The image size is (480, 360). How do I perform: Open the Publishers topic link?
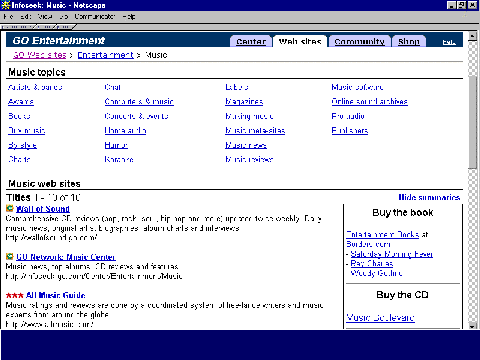[350, 130]
